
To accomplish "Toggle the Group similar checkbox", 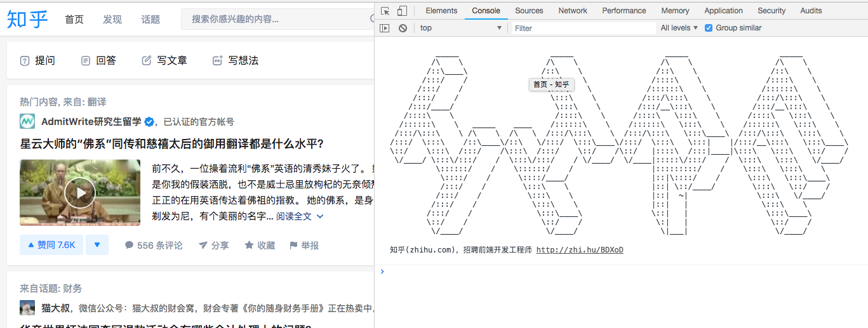I will coord(709,28).
